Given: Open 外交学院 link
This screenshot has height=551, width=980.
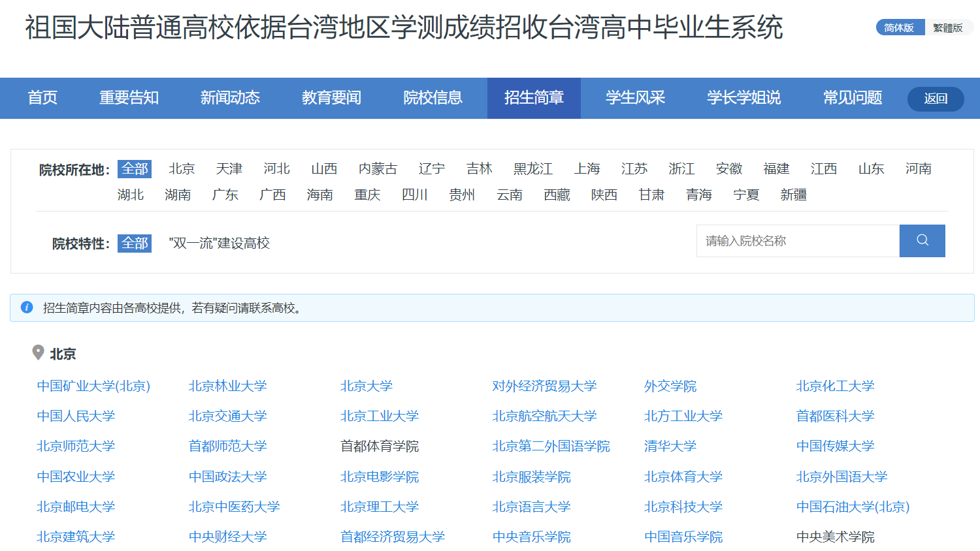Looking at the screenshot, I should coord(670,386).
